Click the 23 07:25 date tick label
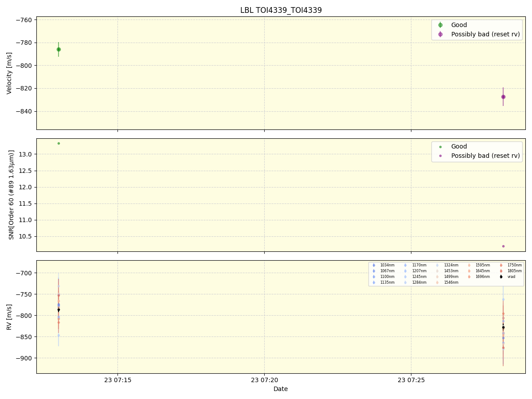 click(411, 380)
